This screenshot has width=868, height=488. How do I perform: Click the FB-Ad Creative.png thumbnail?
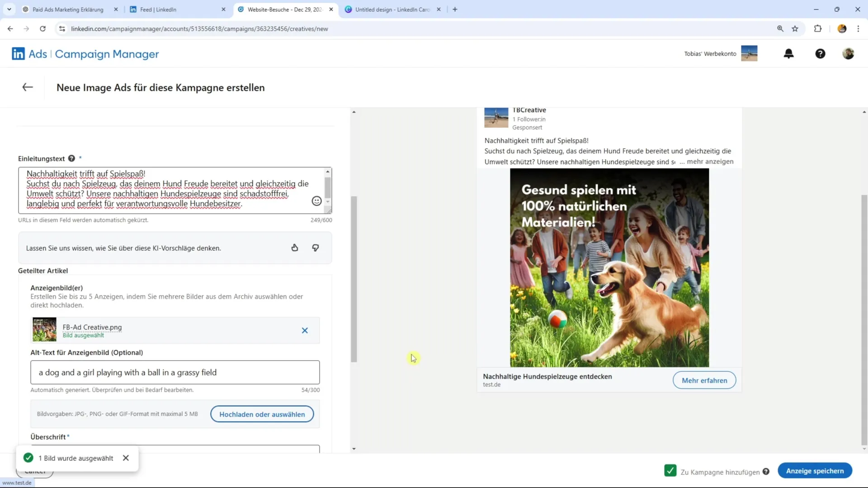pos(44,329)
